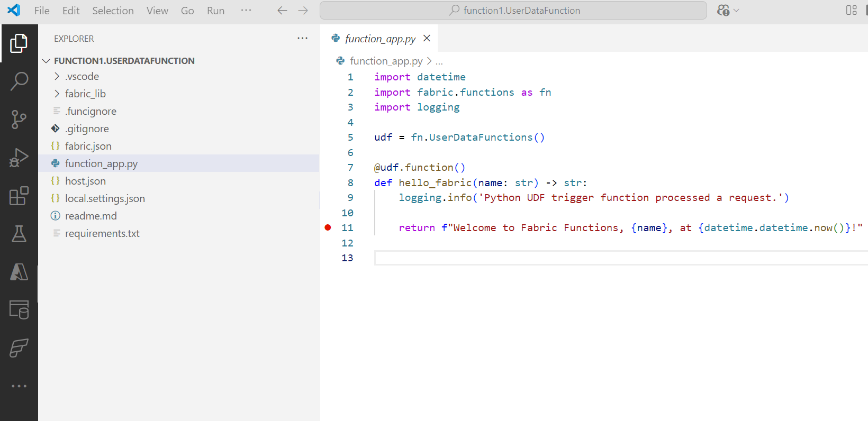
Task: Open the Explorer view in activity bar
Action: [x=19, y=43]
